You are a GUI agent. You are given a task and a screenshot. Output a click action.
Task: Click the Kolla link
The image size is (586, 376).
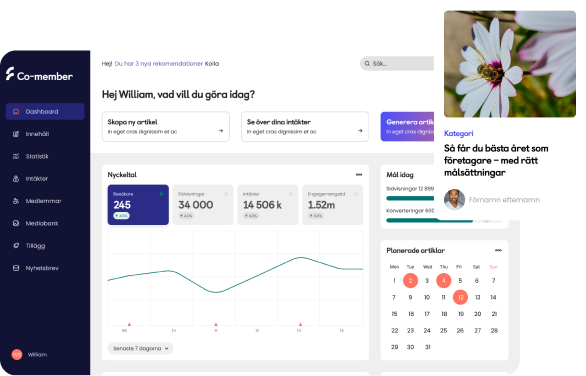(x=212, y=64)
